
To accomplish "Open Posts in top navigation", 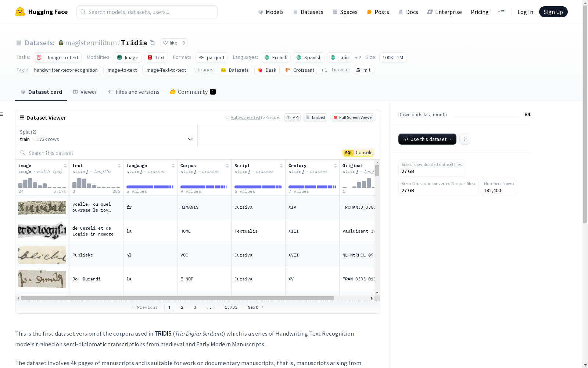I will [378, 12].
